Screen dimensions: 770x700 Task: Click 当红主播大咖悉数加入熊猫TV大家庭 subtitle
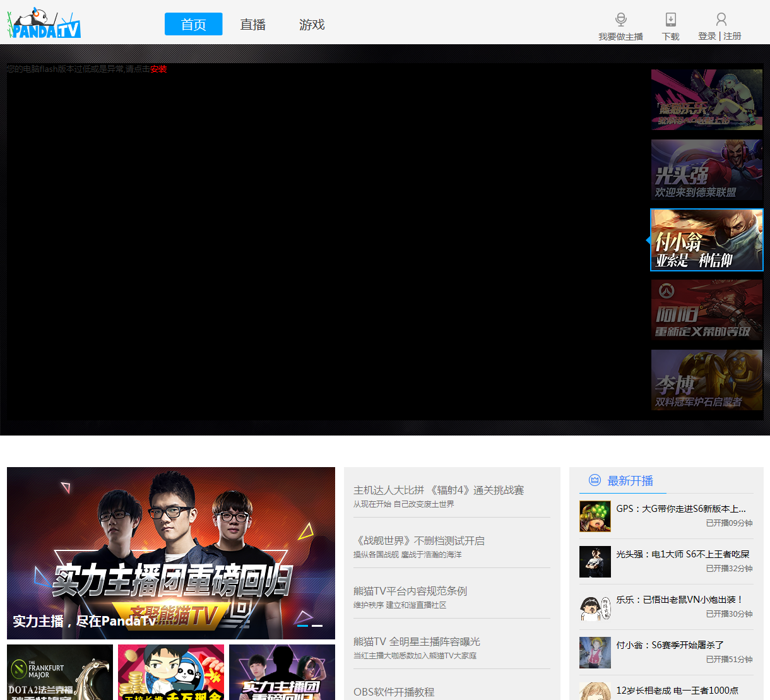coord(415,656)
